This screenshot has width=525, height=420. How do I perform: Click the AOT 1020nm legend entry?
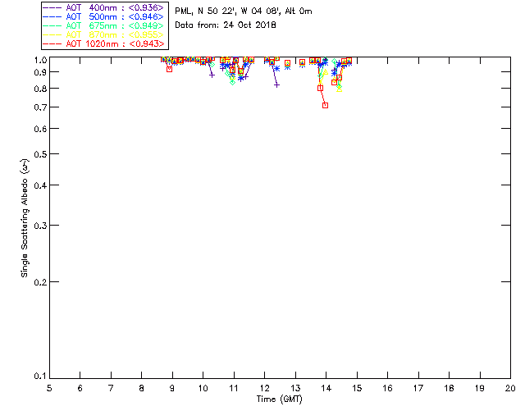click(104, 43)
